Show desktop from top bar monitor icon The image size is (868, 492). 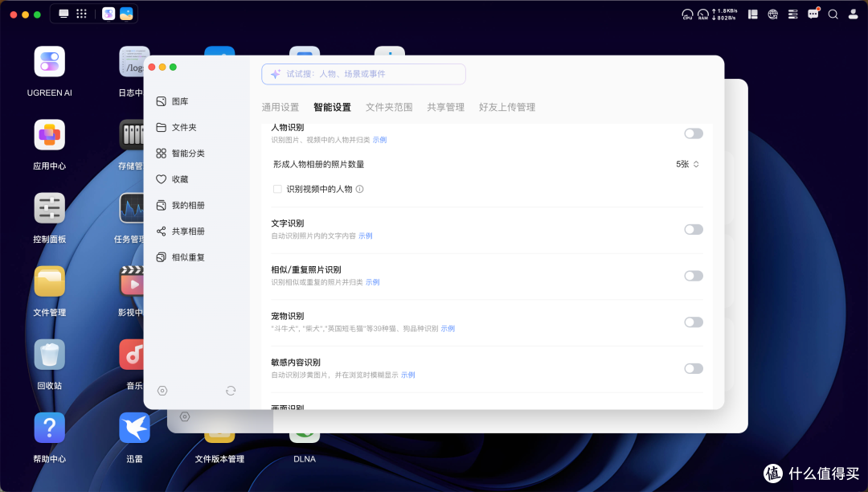[64, 14]
